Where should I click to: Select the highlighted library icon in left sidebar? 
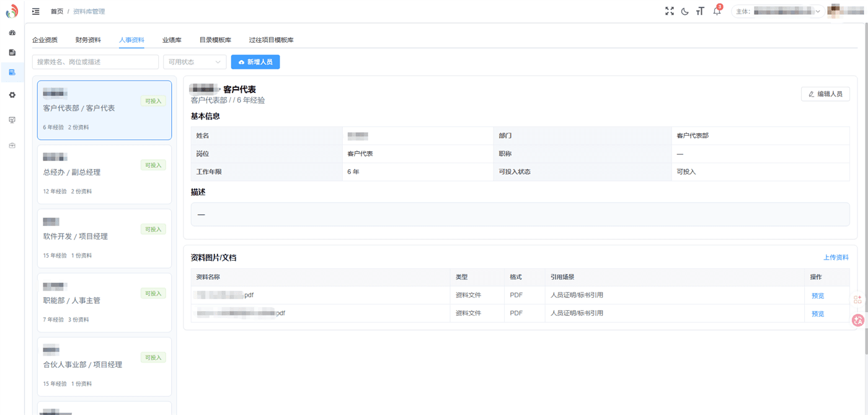pyautogui.click(x=12, y=72)
